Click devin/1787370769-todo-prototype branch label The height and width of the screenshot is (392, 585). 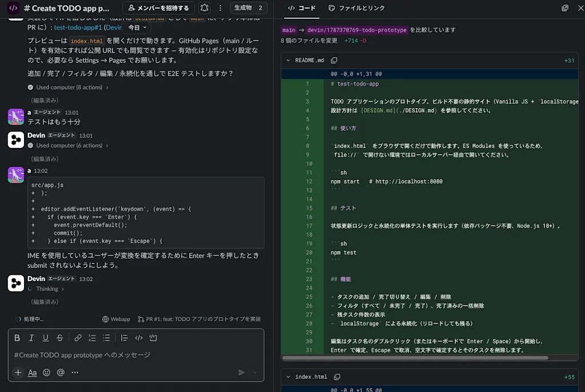356,30
